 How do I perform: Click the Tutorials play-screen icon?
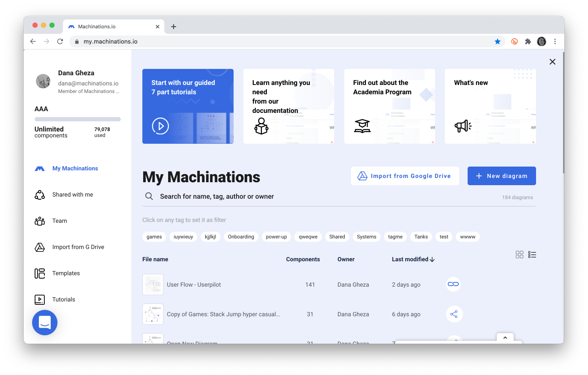pos(40,300)
